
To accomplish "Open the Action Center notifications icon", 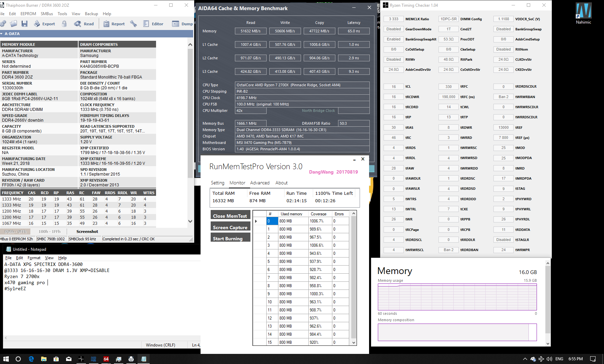I will 593,359.
